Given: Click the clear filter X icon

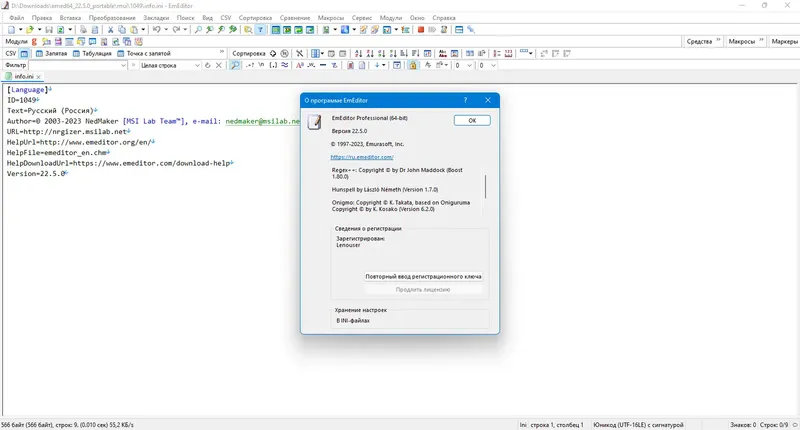Looking at the screenshot, I should [219, 65].
